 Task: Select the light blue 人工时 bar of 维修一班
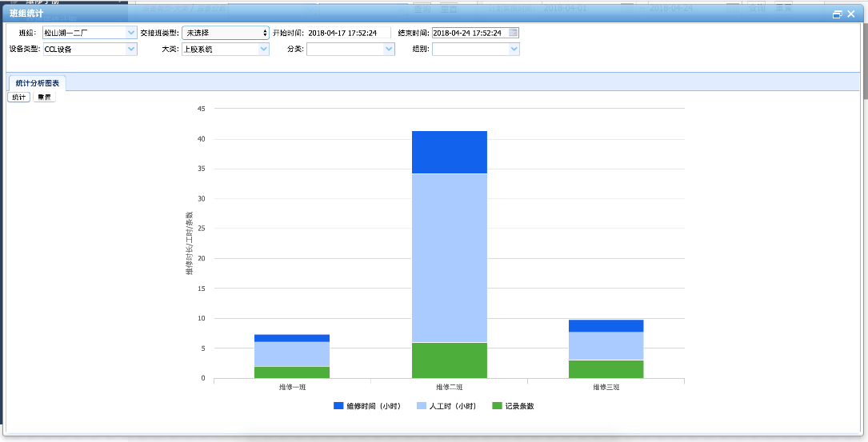293,354
